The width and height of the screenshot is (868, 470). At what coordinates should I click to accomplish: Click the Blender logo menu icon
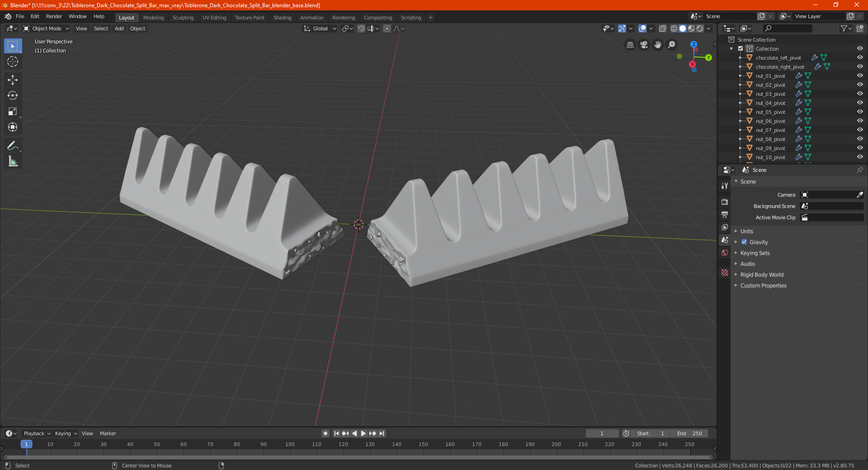[8, 16]
